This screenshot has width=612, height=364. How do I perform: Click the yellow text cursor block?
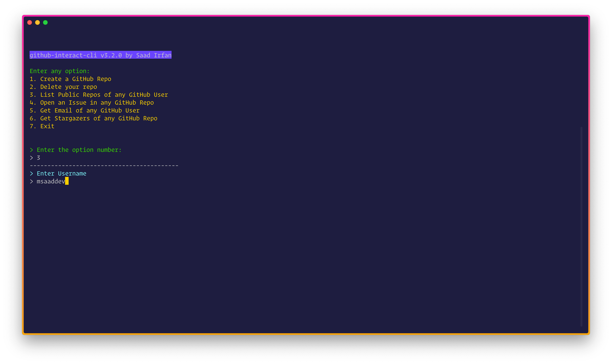[x=67, y=181]
